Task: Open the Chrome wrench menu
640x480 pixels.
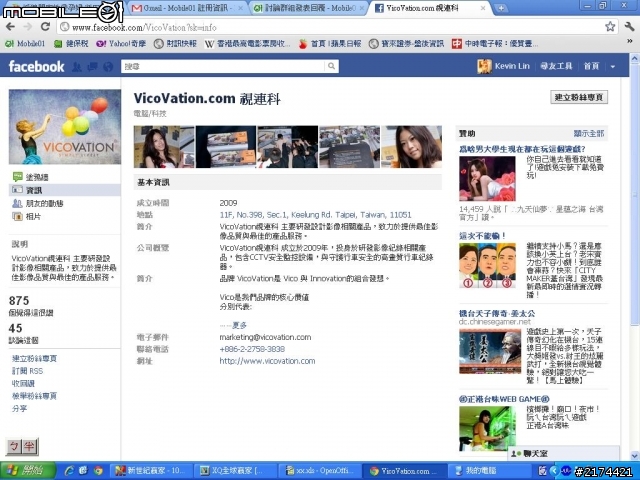Action: 629,27
